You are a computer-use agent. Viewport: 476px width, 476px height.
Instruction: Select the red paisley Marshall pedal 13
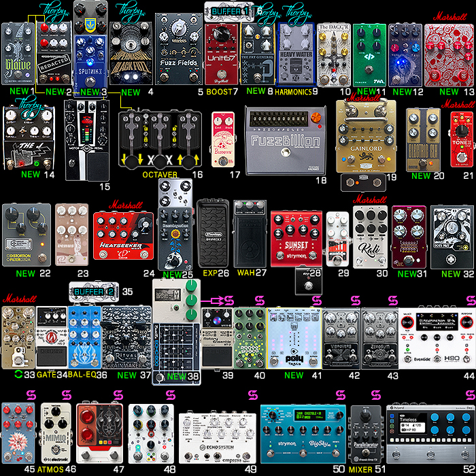click(449, 55)
